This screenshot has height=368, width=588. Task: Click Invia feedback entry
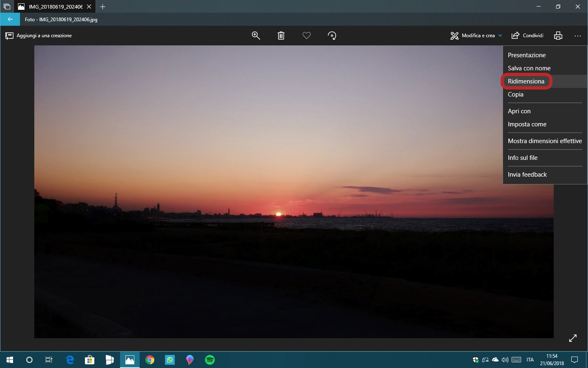pyautogui.click(x=545, y=175)
